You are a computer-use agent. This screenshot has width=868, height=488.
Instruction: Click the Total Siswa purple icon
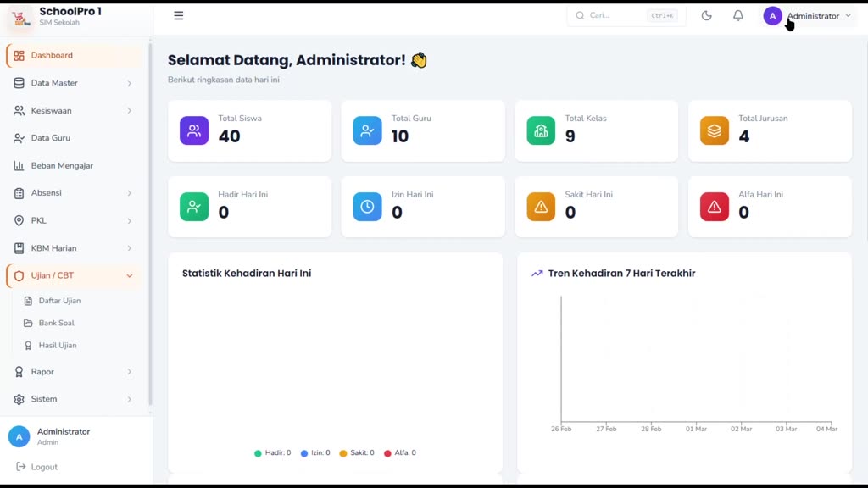click(194, 130)
